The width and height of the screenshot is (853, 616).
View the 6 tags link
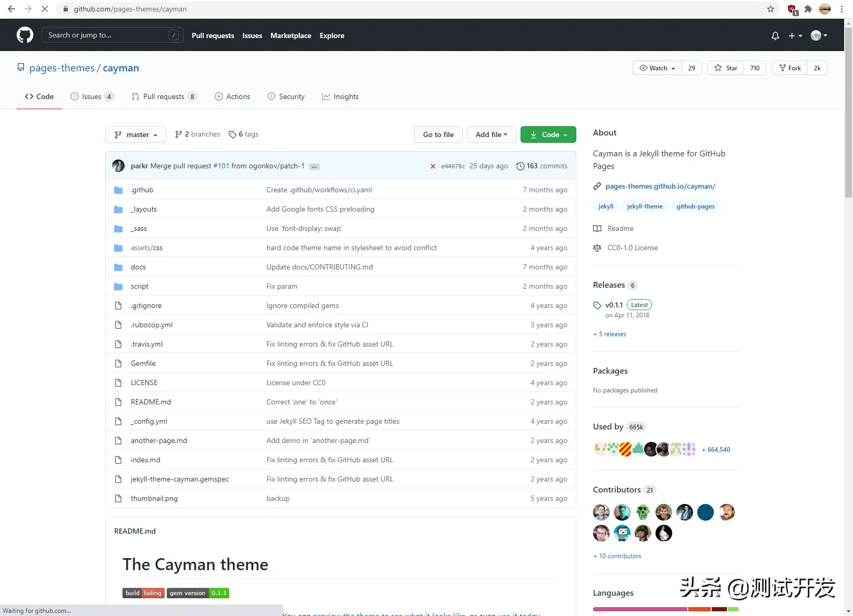tap(243, 134)
